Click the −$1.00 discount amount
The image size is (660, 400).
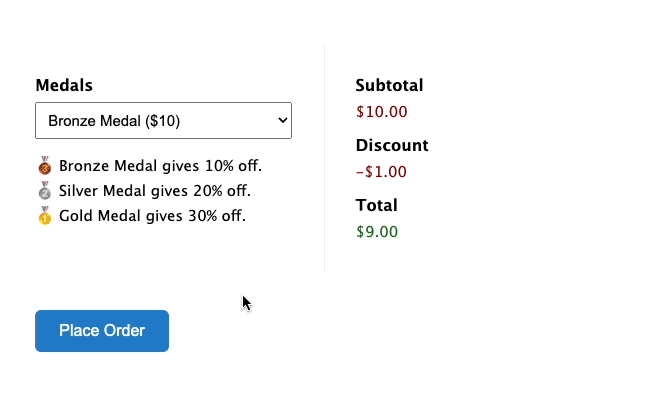[x=381, y=172]
